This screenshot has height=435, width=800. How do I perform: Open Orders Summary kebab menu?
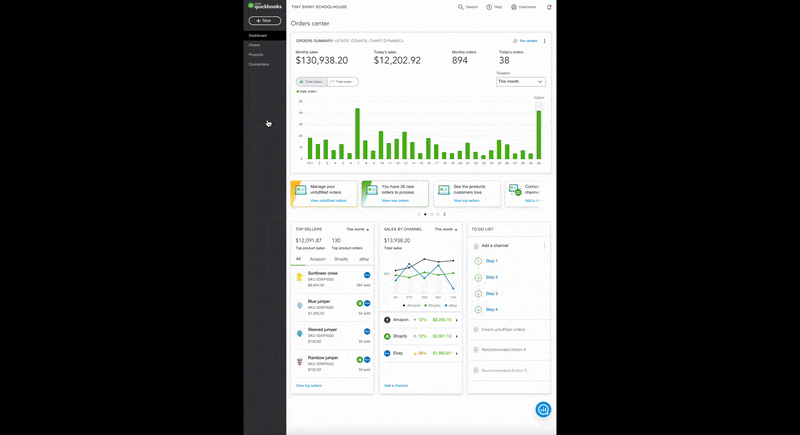point(544,41)
